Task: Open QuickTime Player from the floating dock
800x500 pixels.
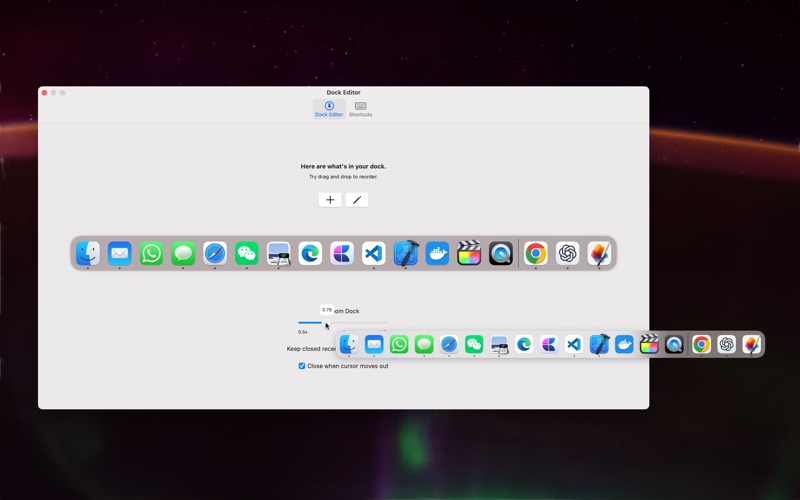Action: [x=674, y=344]
